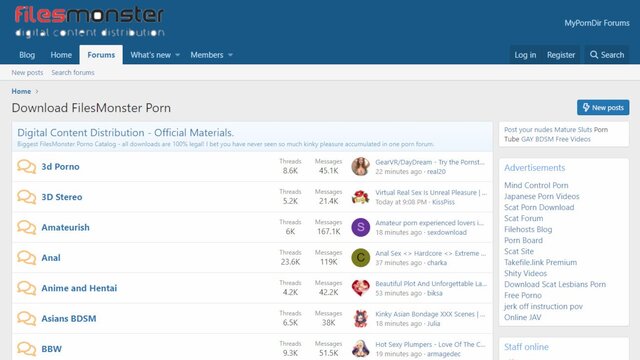This screenshot has height=360, width=640.
Task: Expand the What's new dropdown arrow
Action: click(178, 55)
